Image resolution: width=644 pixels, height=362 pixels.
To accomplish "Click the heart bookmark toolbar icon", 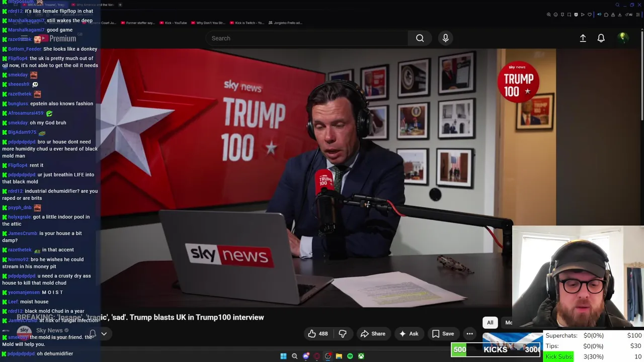I will click(590, 15).
